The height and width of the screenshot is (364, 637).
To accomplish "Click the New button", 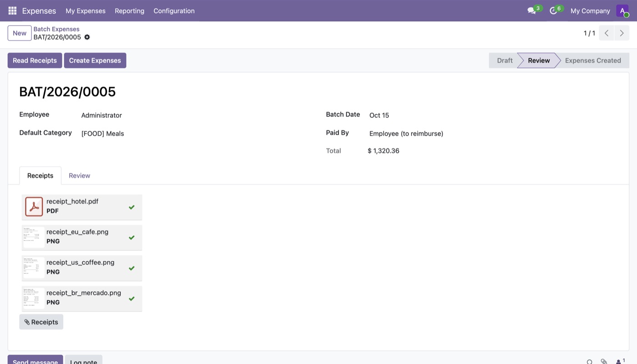I will click(20, 33).
